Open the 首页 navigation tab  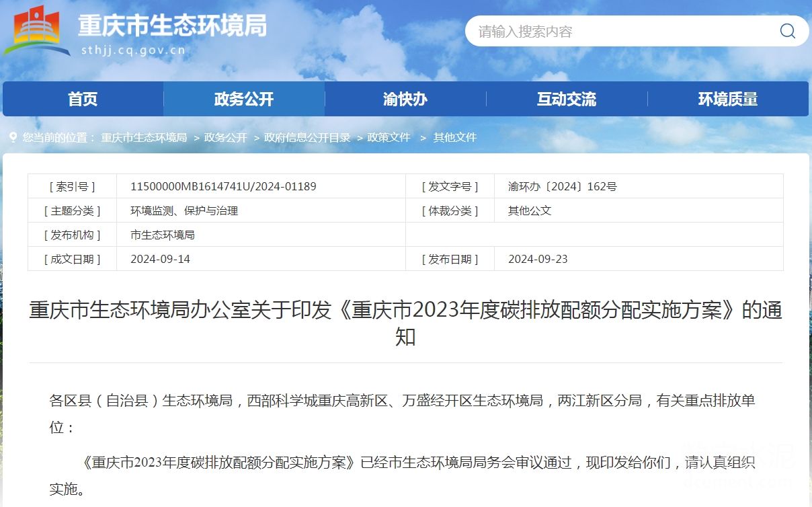click(x=83, y=100)
